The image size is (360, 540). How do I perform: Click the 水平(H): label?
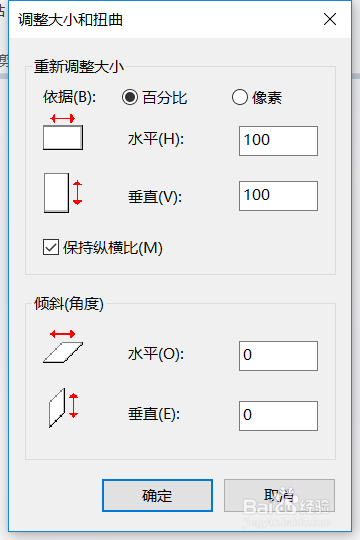pos(156,139)
